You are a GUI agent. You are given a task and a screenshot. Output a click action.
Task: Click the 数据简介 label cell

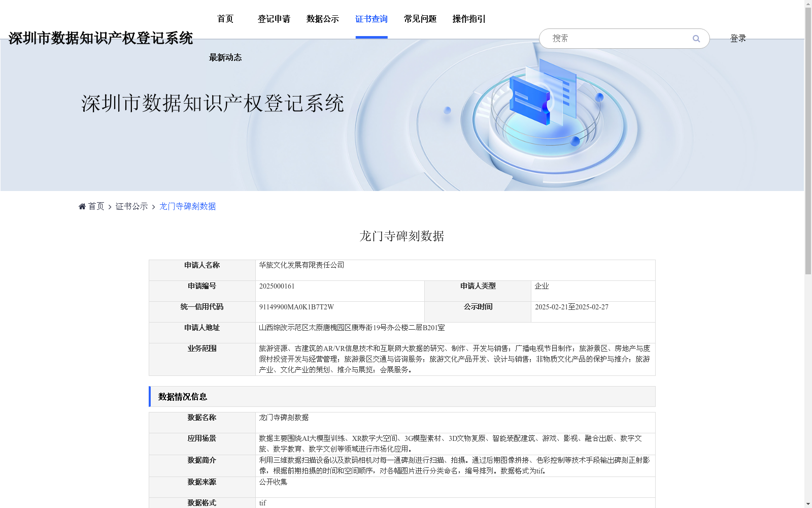[x=202, y=466]
